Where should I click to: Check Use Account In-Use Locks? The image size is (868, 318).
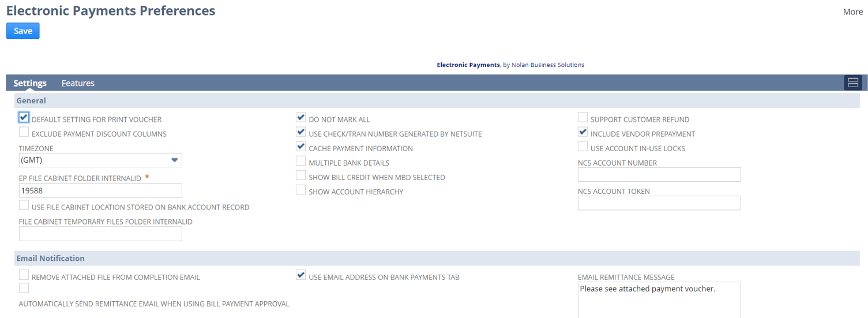click(583, 147)
